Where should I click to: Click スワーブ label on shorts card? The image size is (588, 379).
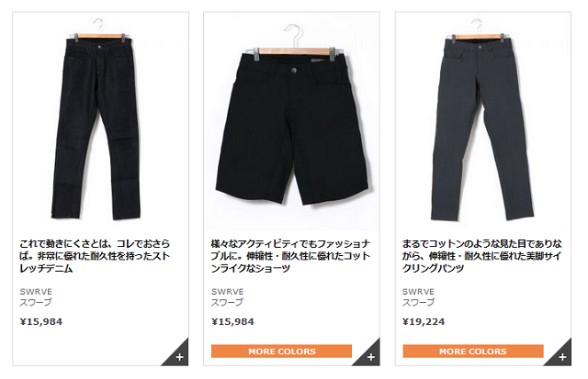pos(227,302)
